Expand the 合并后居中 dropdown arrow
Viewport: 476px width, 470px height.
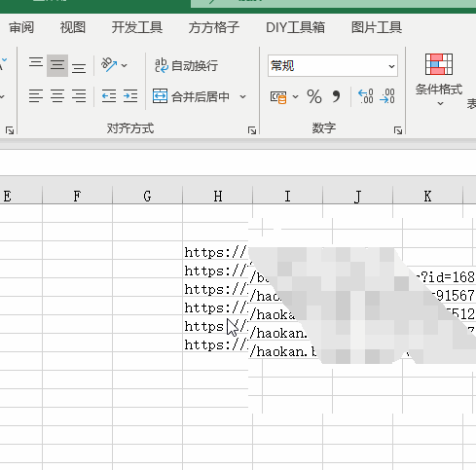tap(243, 96)
